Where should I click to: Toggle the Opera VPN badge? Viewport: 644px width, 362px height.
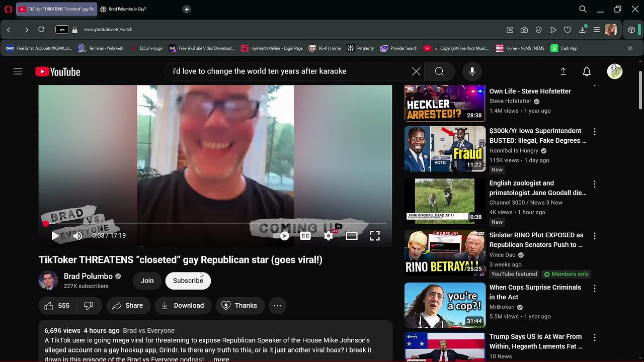(x=61, y=30)
